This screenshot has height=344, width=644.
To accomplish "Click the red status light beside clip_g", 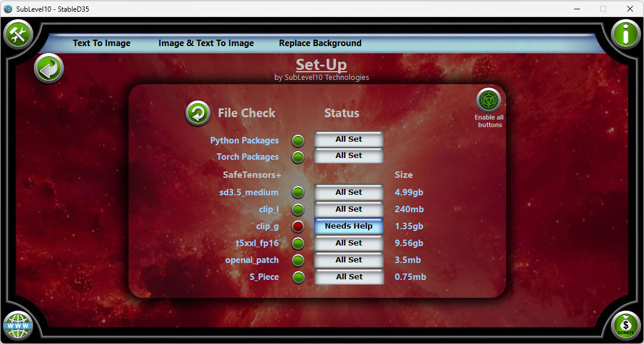I will (x=298, y=226).
